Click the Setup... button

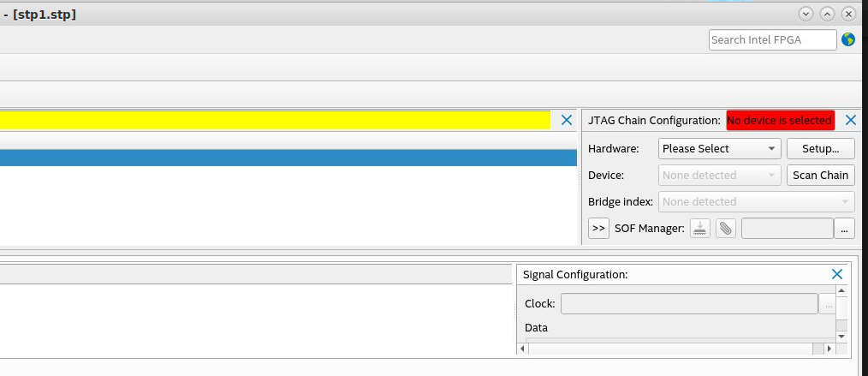[x=820, y=148]
